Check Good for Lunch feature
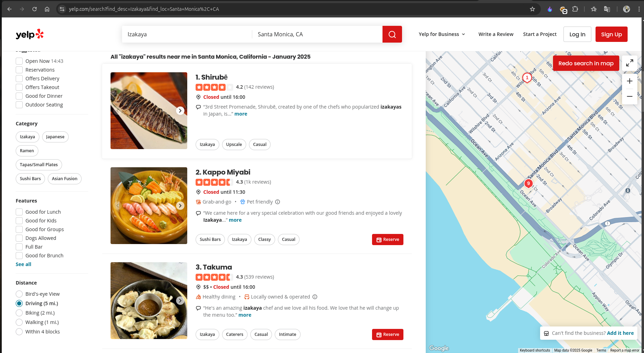Image resolution: width=644 pixels, height=353 pixels. 19,212
